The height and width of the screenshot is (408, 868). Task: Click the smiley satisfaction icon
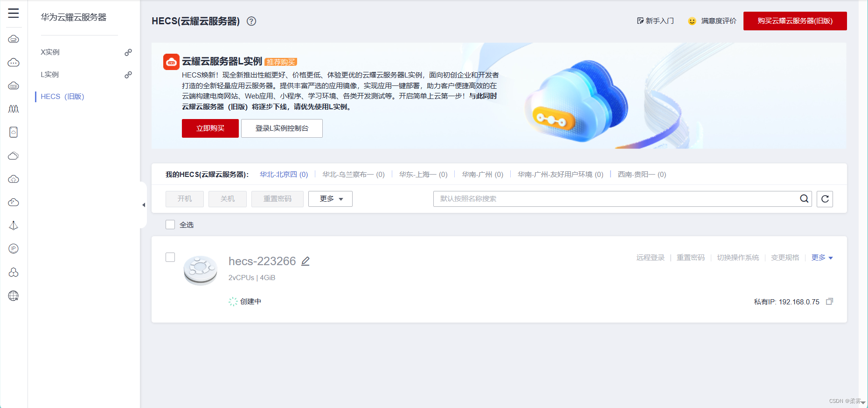[692, 21]
